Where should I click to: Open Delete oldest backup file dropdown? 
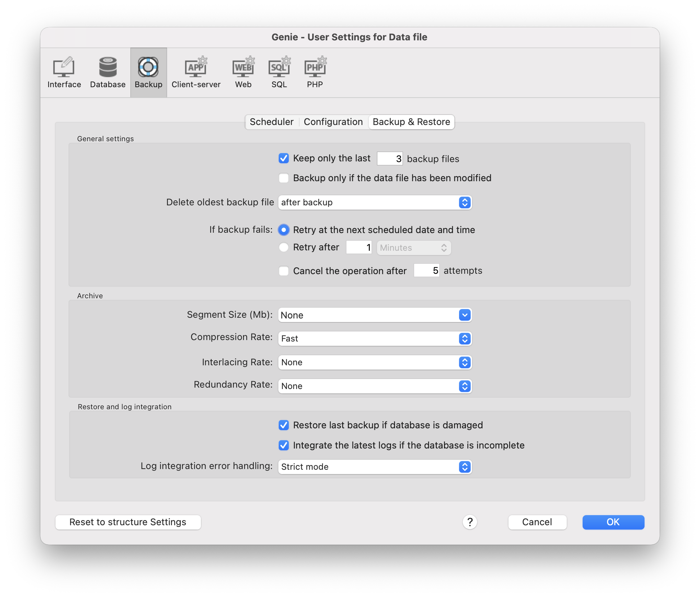pos(374,202)
